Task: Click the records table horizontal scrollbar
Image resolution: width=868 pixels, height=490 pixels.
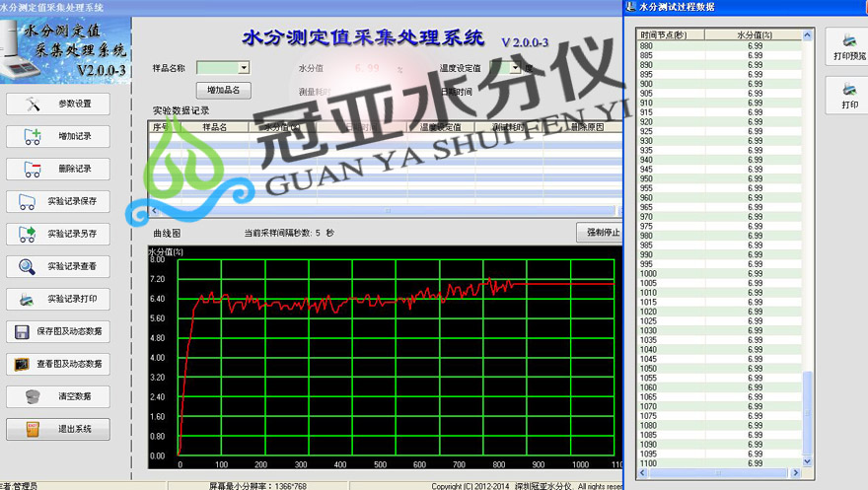Action: 388,211
